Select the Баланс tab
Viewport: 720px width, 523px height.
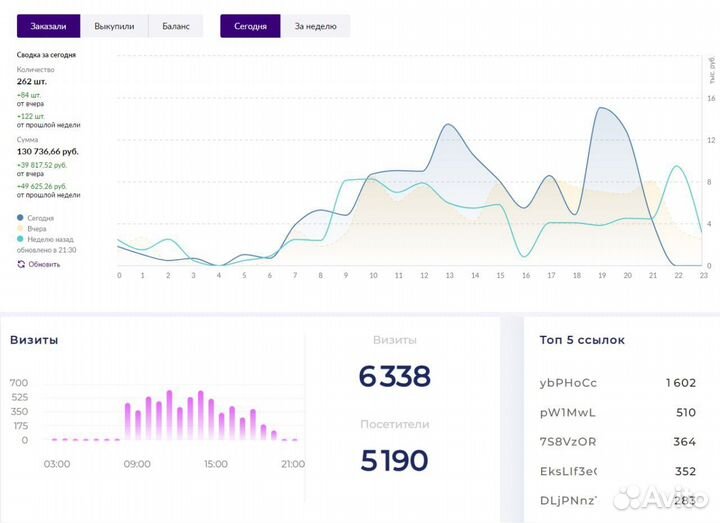click(x=176, y=26)
